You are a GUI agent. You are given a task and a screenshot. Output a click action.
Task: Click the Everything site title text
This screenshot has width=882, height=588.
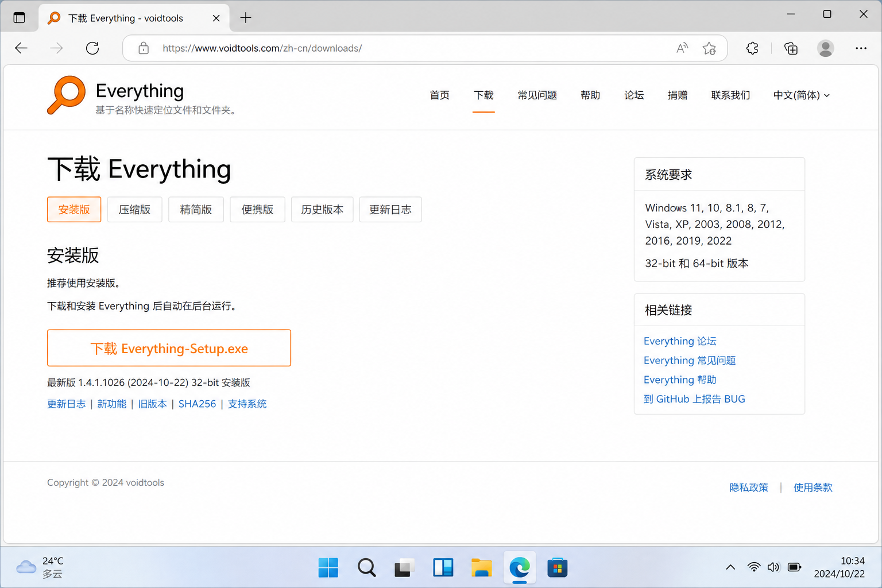[140, 91]
